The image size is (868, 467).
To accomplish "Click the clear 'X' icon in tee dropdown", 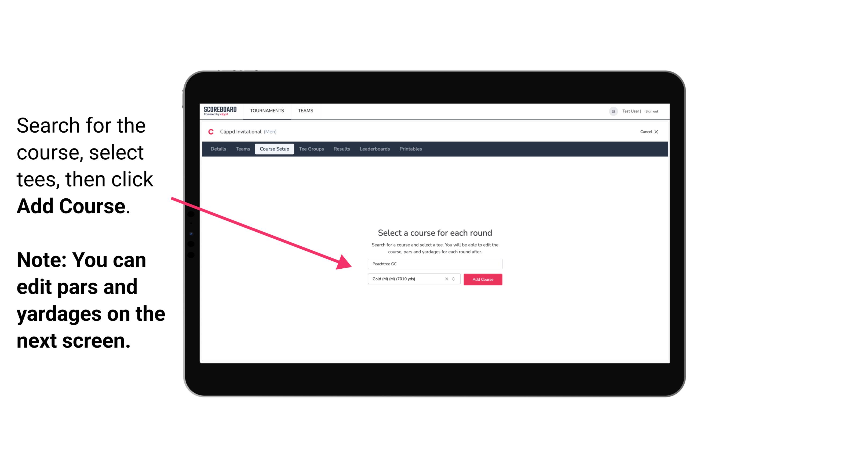I will coord(447,279).
